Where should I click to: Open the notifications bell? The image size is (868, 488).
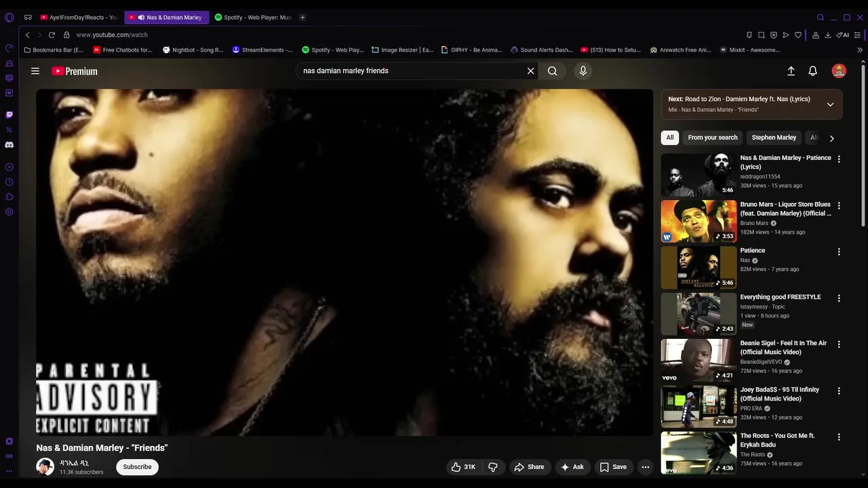(812, 71)
